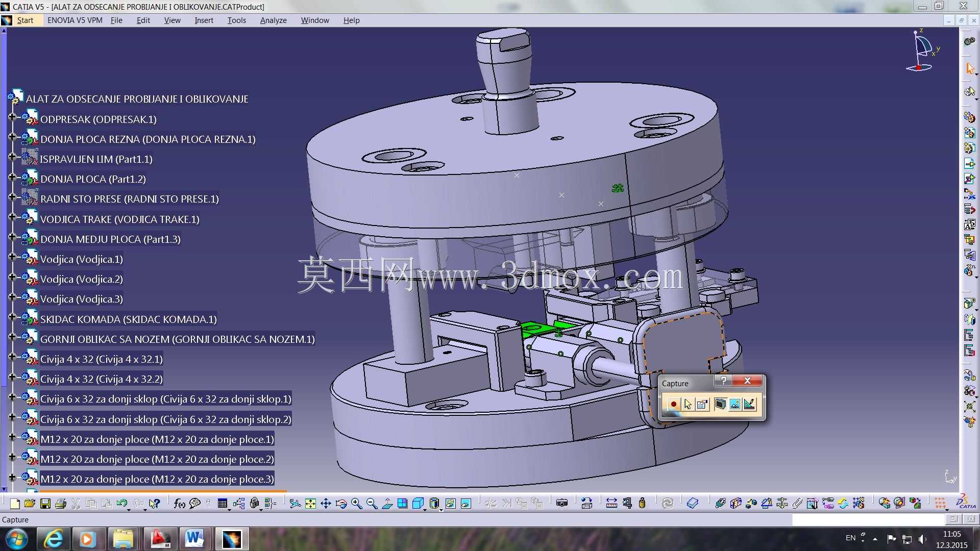Image resolution: width=980 pixels, height=551 pixels.
Task: Click the New document icon
Action: (15, 504)
